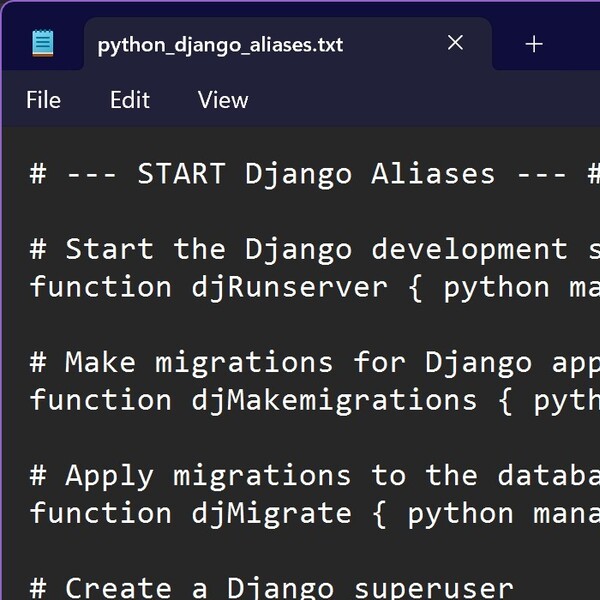Select the python_django_aliases.txt tab
This screenshot has width=600, height=600.
[220, 44]
